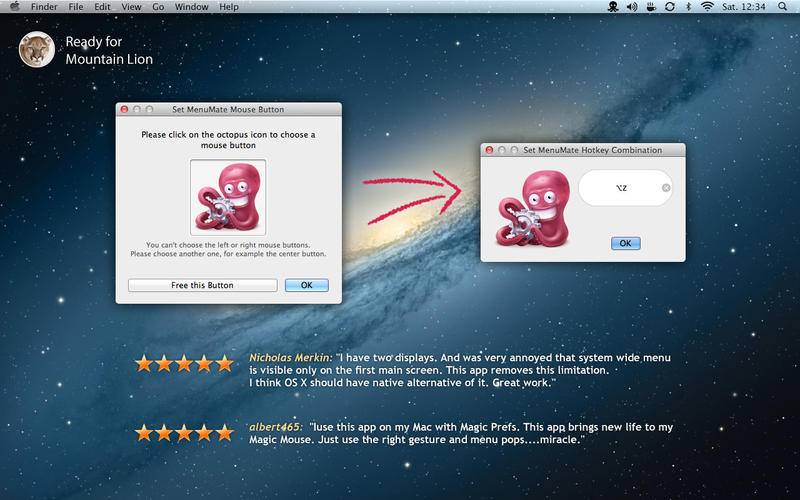This screenshot has width=800, height=500.
Task: Clear the hotkey with the x button
Action: pyautogui.click(x=666, y=188)
